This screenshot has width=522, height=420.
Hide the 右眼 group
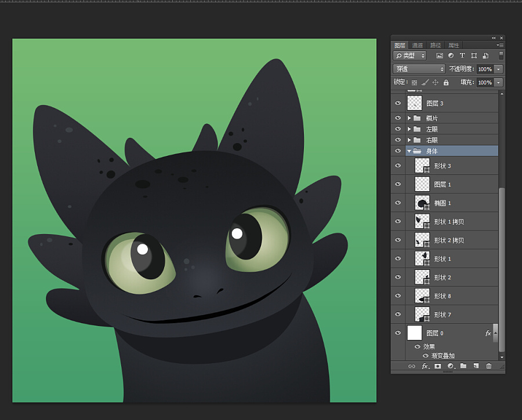point(398,140)
